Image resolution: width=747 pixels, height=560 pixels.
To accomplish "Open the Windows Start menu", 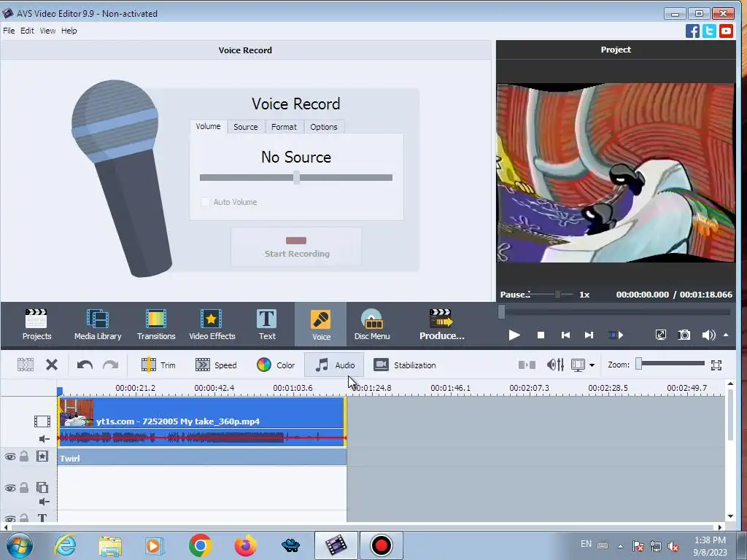I will 18,545.
